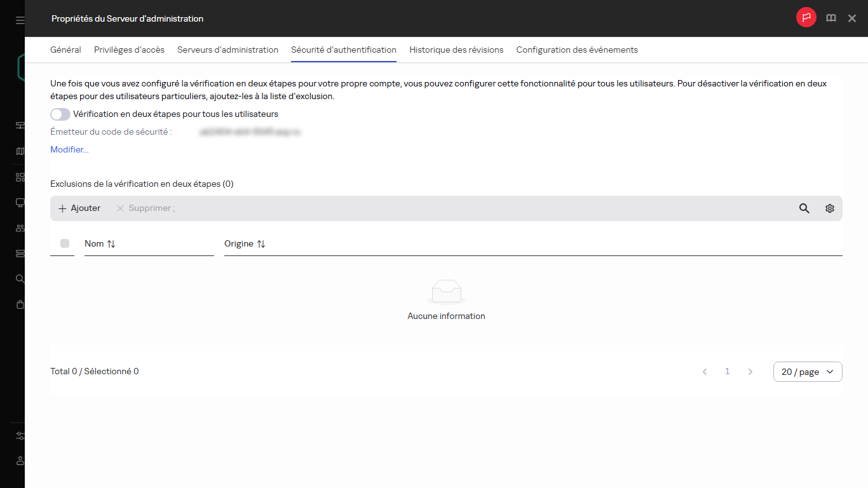Click the 'Modifier...' link
The width and height of the screenshot is (868, 488).
pos(69,149)
